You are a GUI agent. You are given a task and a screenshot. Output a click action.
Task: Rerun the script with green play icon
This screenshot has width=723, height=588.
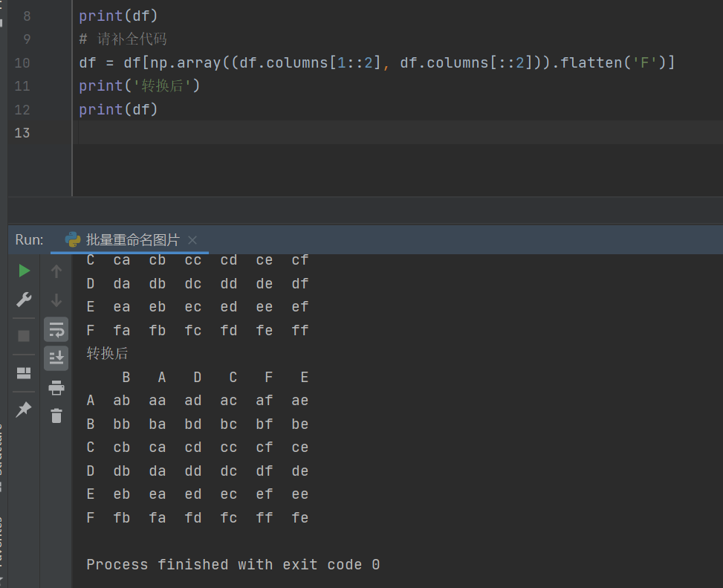(24, 271)
